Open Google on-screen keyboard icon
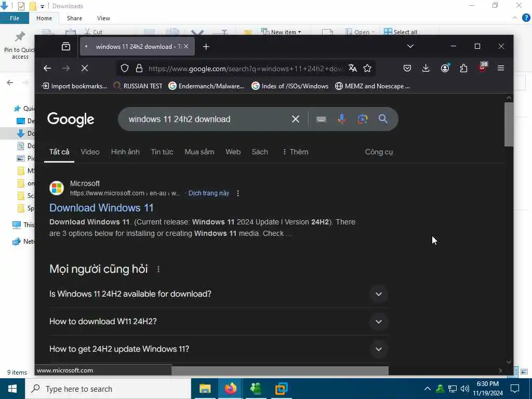Image resolution: width=532 pixels, height=399 pixels. (321, 119)
